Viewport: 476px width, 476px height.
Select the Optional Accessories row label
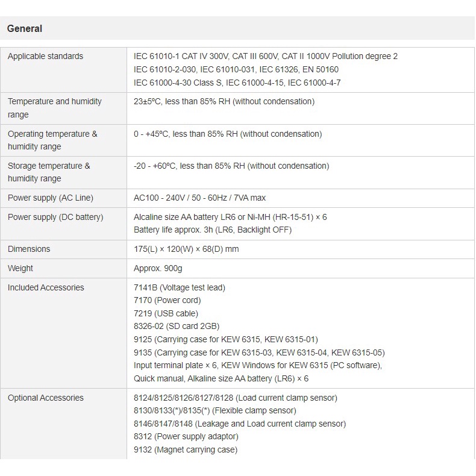(x=46, y=398)
